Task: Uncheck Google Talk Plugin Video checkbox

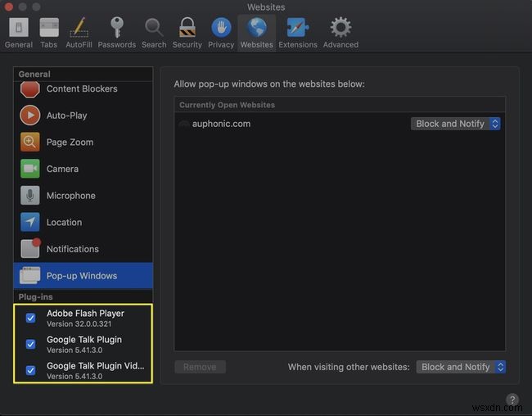Action: coord(30,370)
